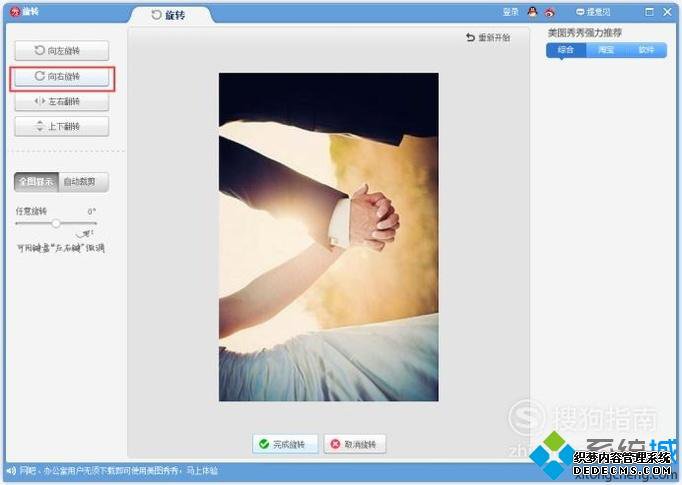This screenshot has width=682, height=485.
Task: Click the Weibo login icon
Action: click(550, 12)
